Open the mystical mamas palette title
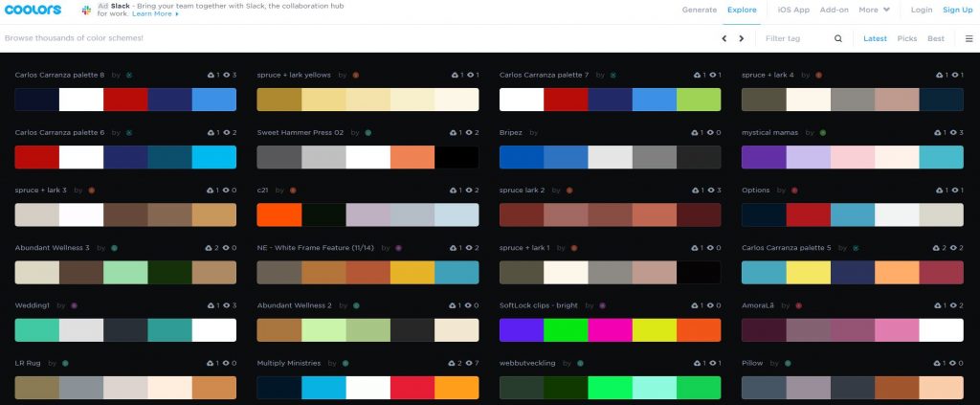The width and height of the screenshot is (980, 405). (772, 132)
